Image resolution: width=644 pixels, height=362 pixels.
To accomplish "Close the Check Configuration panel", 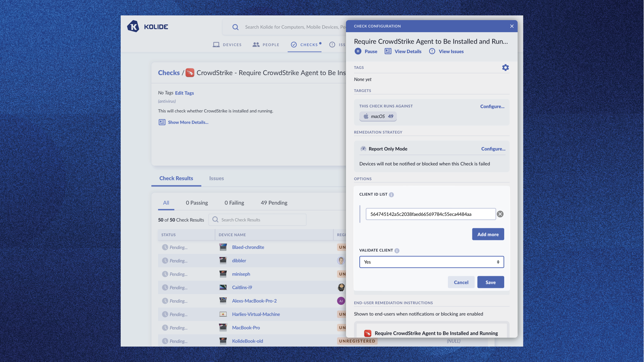I will pyautogui.click(x=512, y=26).
